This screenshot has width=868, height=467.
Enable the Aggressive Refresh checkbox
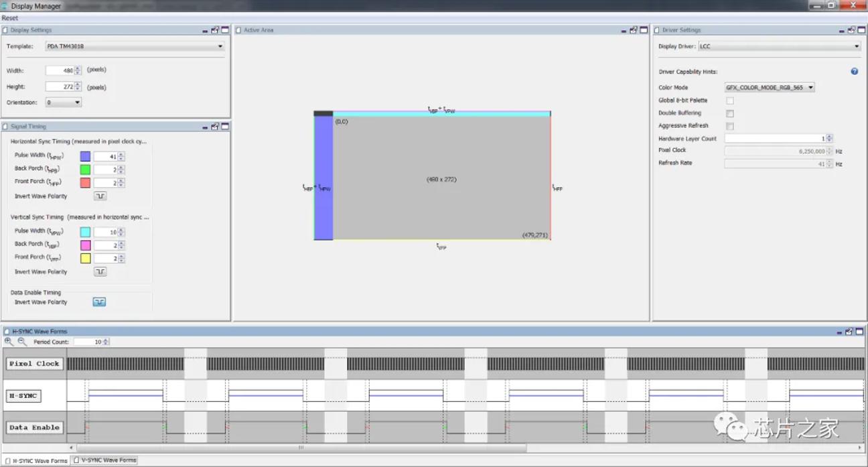tap(730, 126)
